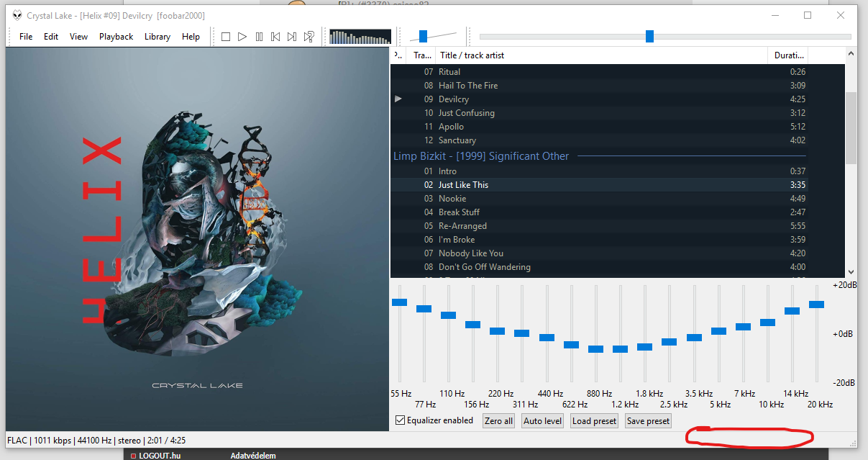This screenshot has width=868, height=460.
Task: Click the 7 kHz equalizer band slider
Action: 743,327
